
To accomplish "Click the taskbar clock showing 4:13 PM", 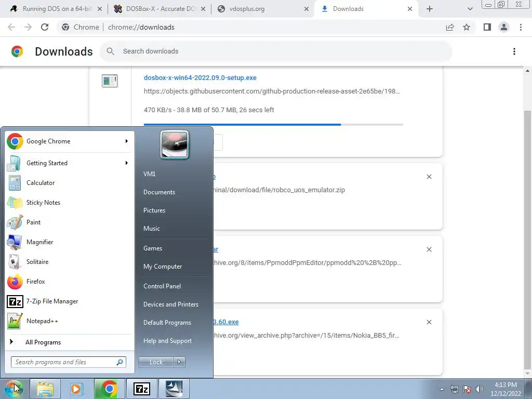I will (x=506, y=389).
